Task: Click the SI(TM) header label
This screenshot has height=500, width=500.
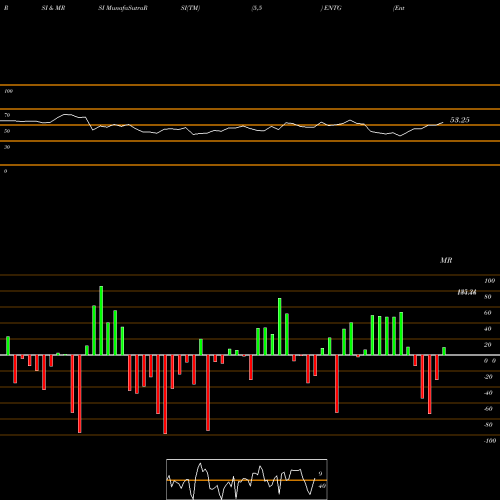Action: (191, 8)
